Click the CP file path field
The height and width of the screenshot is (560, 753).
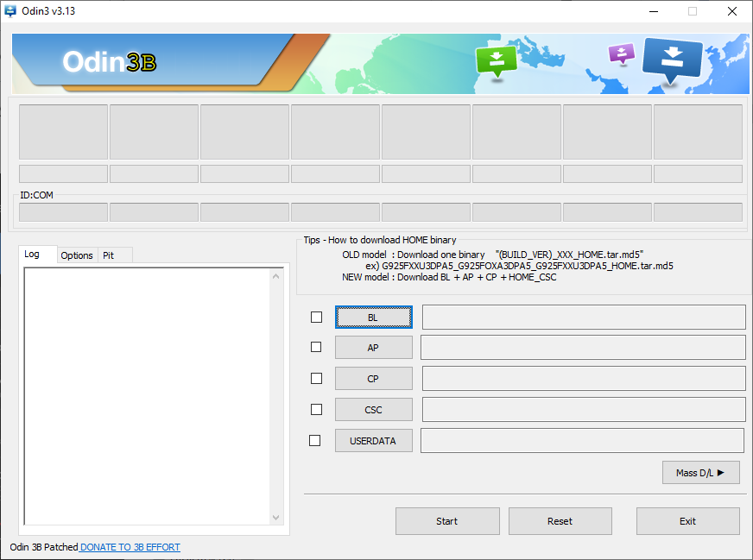click(584, 378)
